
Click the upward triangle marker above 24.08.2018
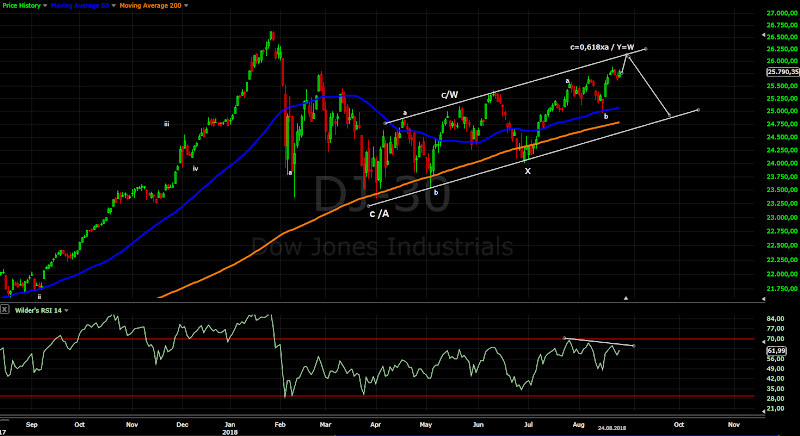tap(626, 298)
